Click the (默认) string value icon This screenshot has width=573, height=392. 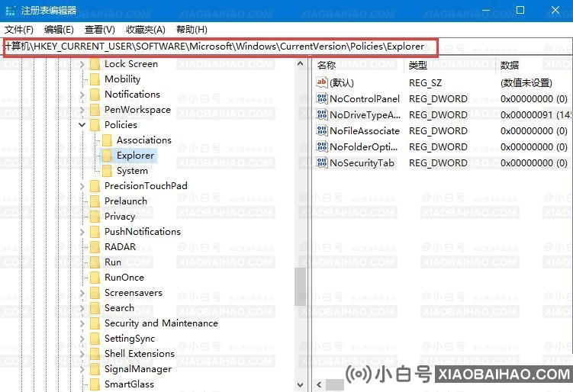click(x=321, y=82)
